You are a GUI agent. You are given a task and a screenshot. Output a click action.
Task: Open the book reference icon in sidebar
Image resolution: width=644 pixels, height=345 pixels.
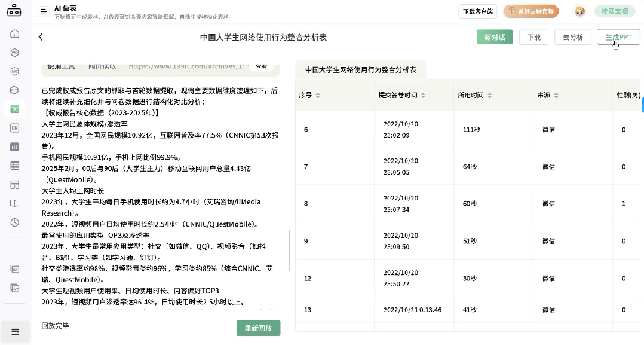pyautogui.click(x=14, y=204)
